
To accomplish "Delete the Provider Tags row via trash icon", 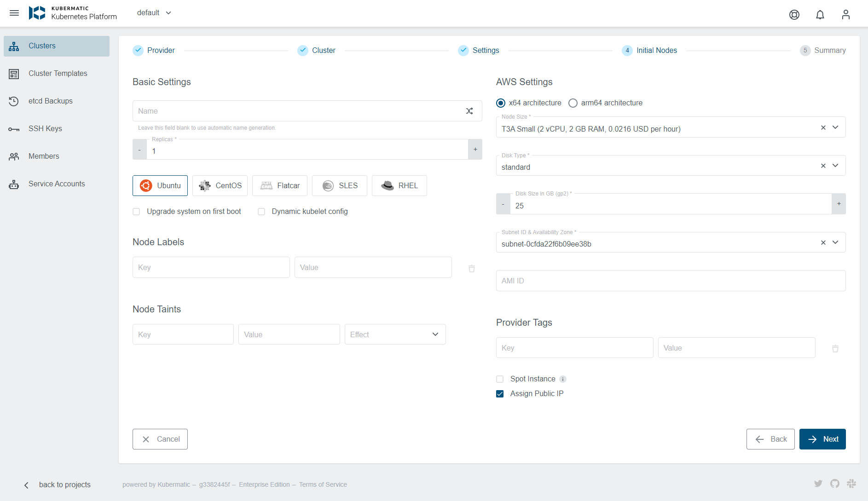I will pos(835,349).
